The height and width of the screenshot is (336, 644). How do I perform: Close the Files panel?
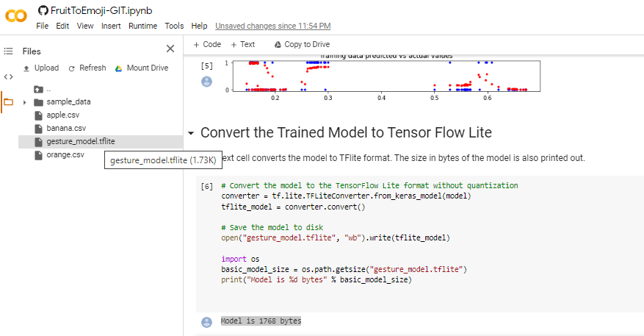point(170,49)
